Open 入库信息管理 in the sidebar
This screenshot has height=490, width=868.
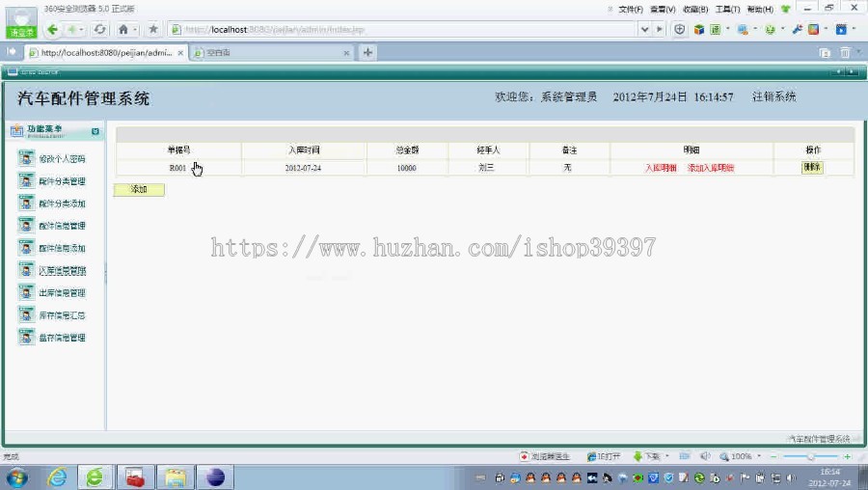tap(62, 271)
